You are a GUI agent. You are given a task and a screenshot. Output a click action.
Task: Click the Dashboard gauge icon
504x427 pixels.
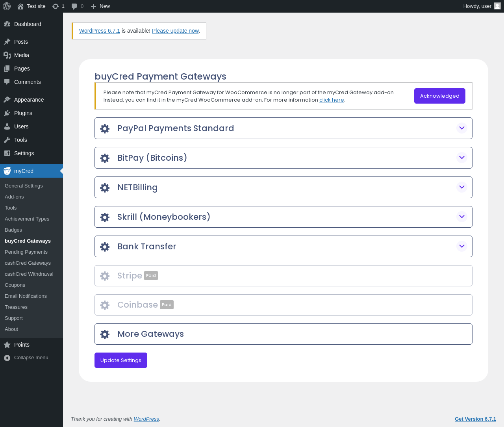click(7, 24)
